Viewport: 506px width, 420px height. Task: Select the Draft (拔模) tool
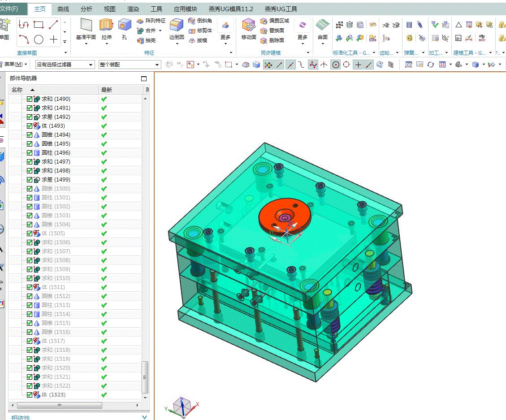[x=198, y=40]
